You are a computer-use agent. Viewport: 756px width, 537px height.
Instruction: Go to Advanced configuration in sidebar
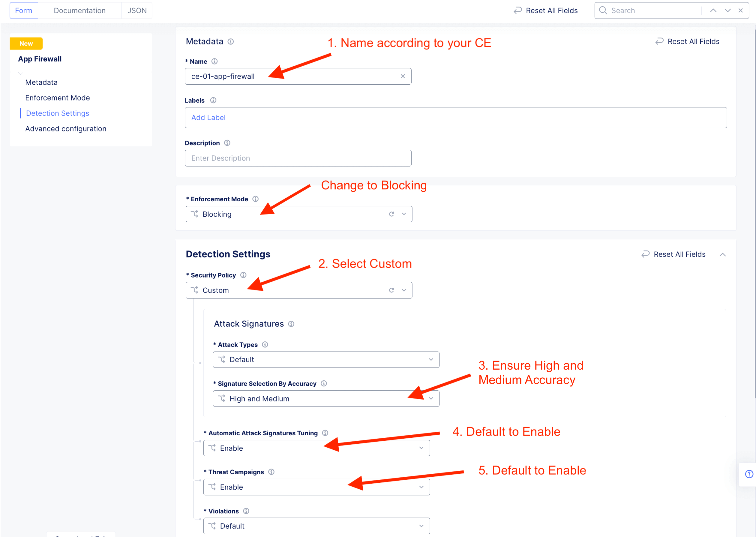[x=66, y=129]
